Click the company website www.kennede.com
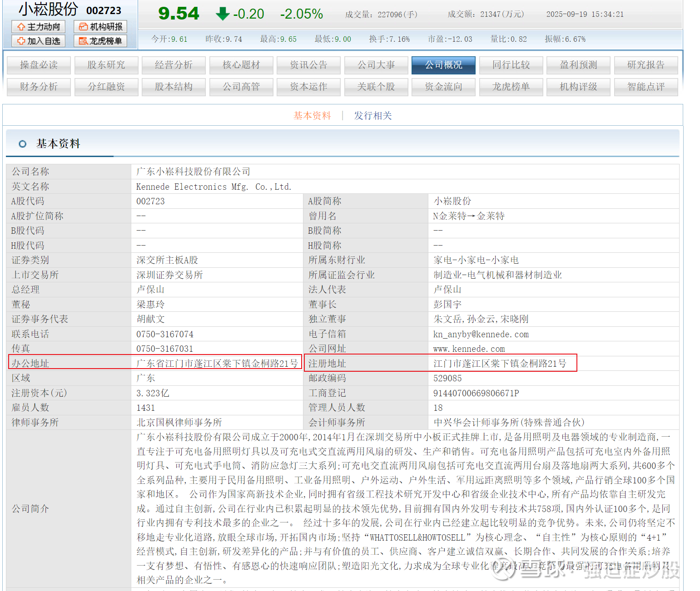This screenshot has width=700, height=591. [x=469, y=349]
